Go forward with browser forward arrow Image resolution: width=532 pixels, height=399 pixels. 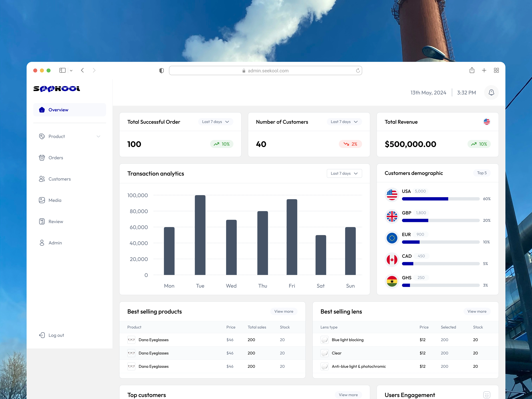94,70
